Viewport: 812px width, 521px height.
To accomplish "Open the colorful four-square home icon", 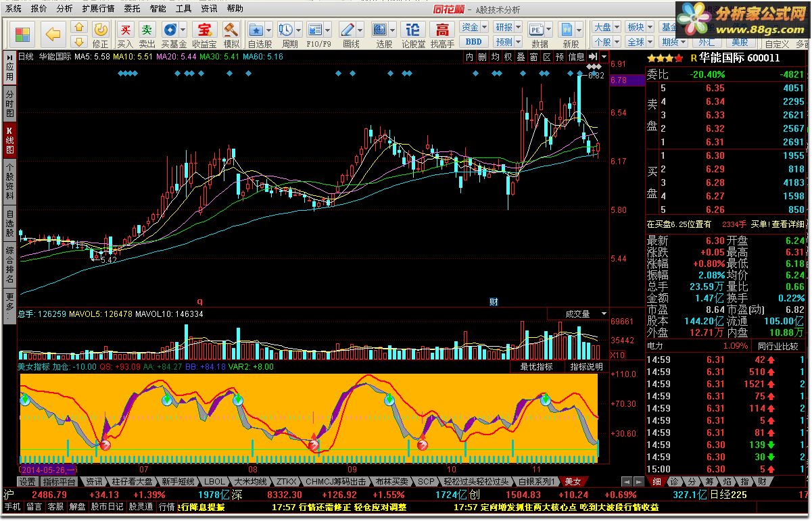I will 22,33.
